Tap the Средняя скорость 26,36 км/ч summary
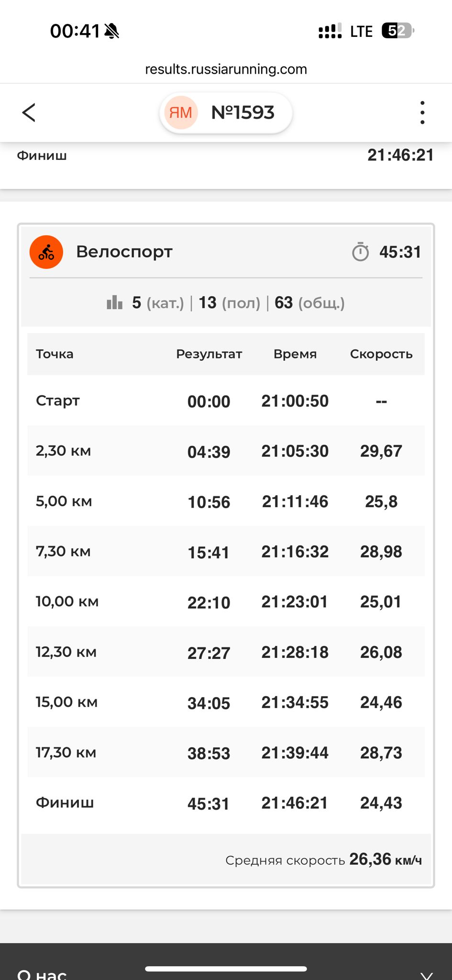 tap(323, 859)
